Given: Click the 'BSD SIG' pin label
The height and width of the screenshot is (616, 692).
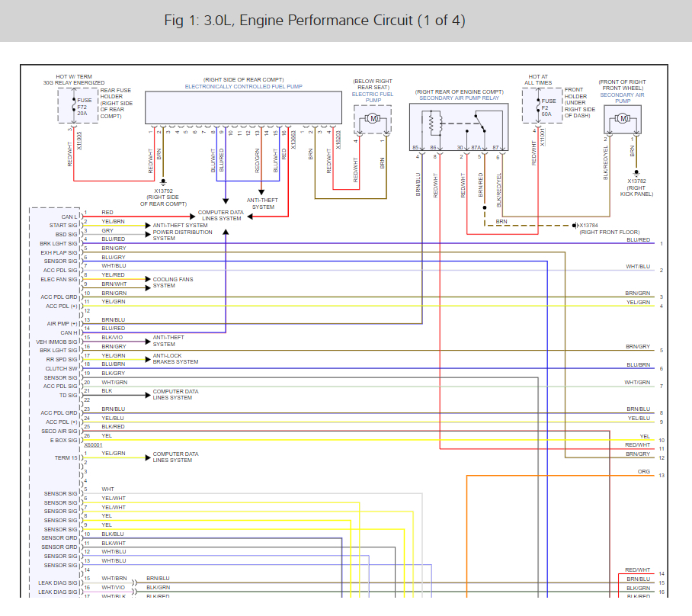Looking at the screenshot, I should click(x=66, y=235).
